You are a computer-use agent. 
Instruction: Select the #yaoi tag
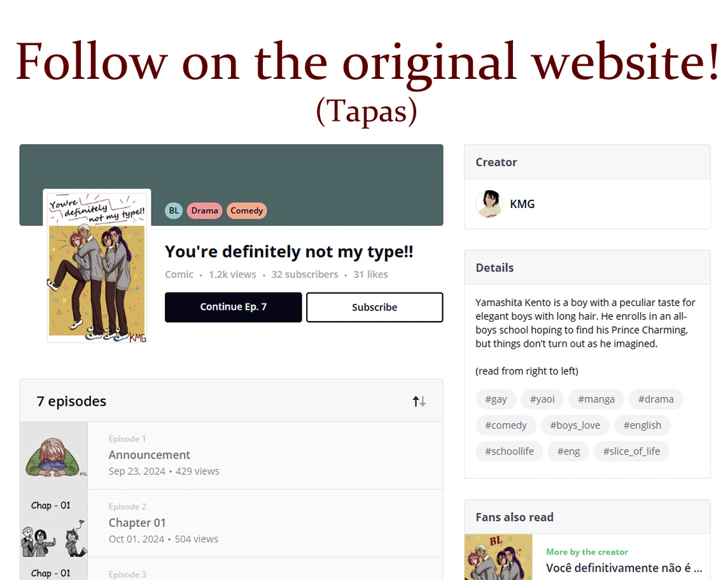coord(542,399)
